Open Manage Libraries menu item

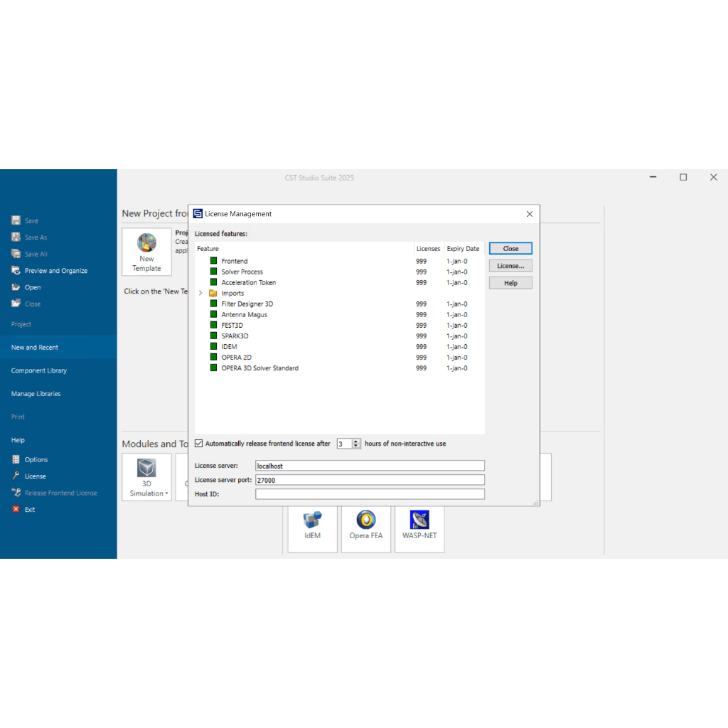[36, 394]
